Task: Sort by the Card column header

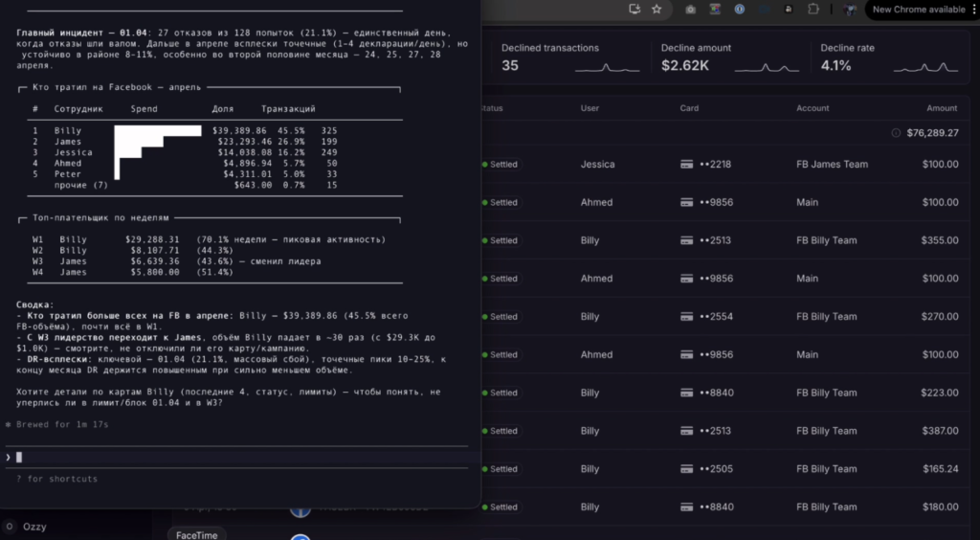Action: tap(689, 108)
